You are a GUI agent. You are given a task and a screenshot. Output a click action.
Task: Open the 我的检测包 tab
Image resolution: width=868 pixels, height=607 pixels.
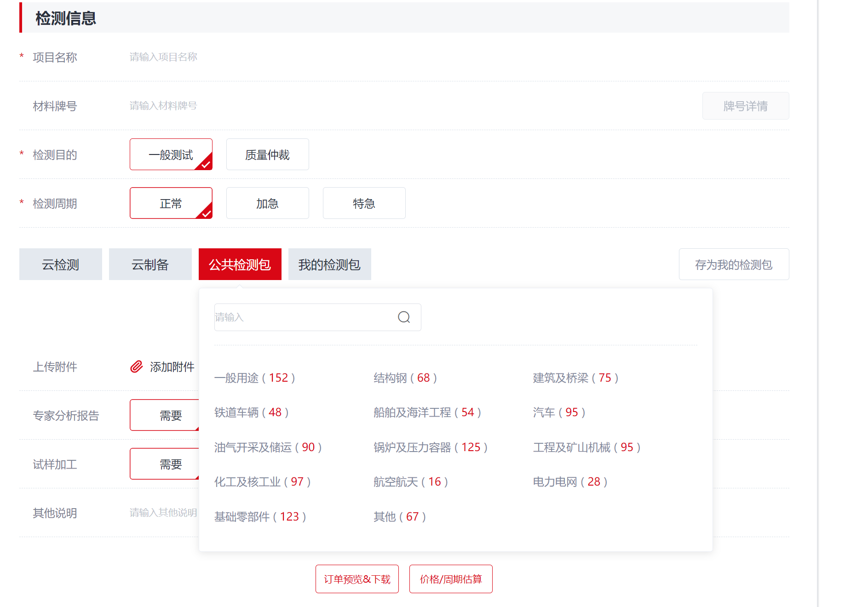[330, 264]
